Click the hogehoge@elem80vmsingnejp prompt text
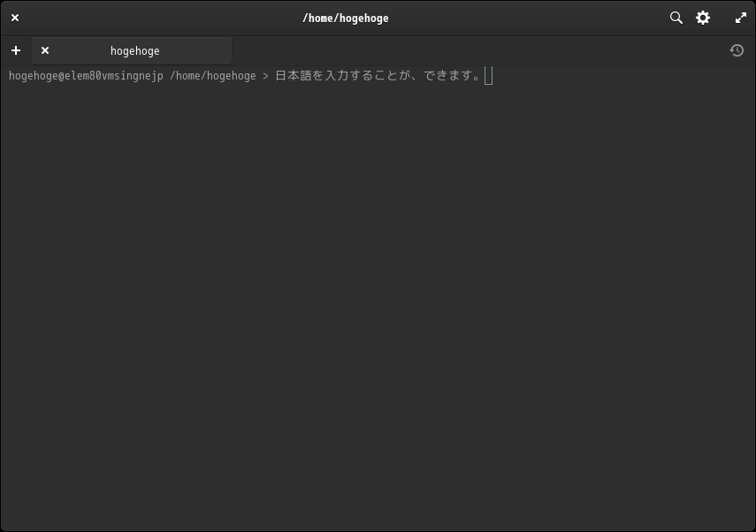Image resolution: width=756 pixels, height=532 pixels. [86, 76]
